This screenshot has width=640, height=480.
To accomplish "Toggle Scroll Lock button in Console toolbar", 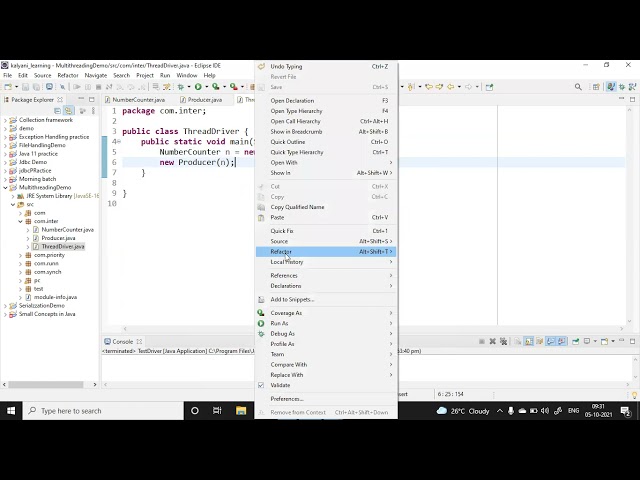I will coord(529,341).
